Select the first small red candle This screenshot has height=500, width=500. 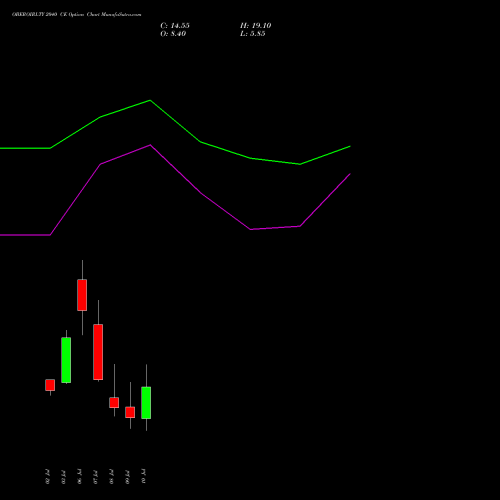50,385
